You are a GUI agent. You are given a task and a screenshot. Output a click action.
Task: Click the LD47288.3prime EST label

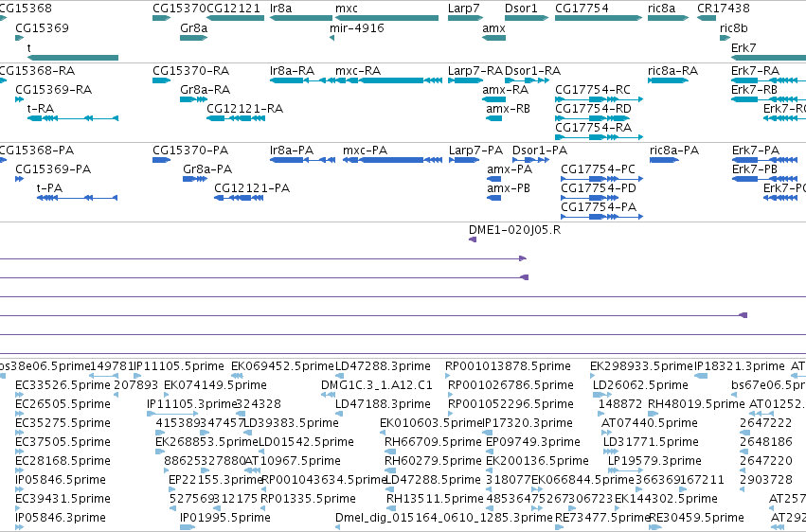(x=383, y=366)
